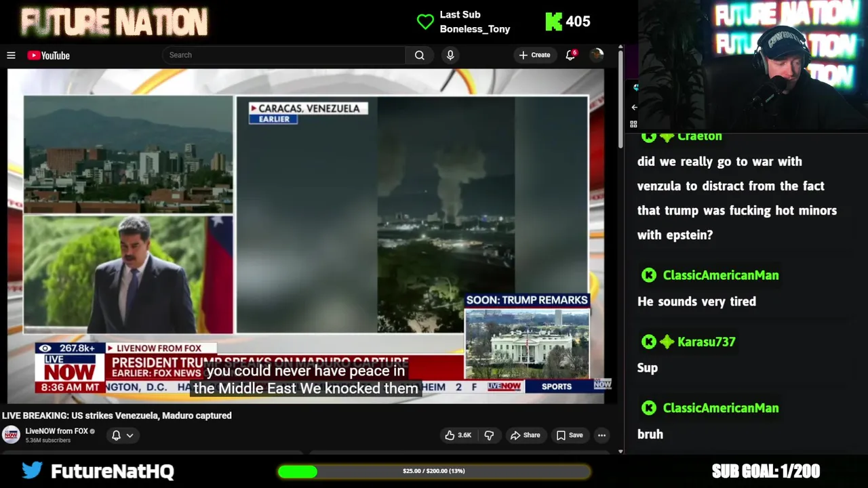Click the Kick badge beside Karasu737
Image resolution: width=868 pixels, height=488 pixels.
tap(649, 342)
